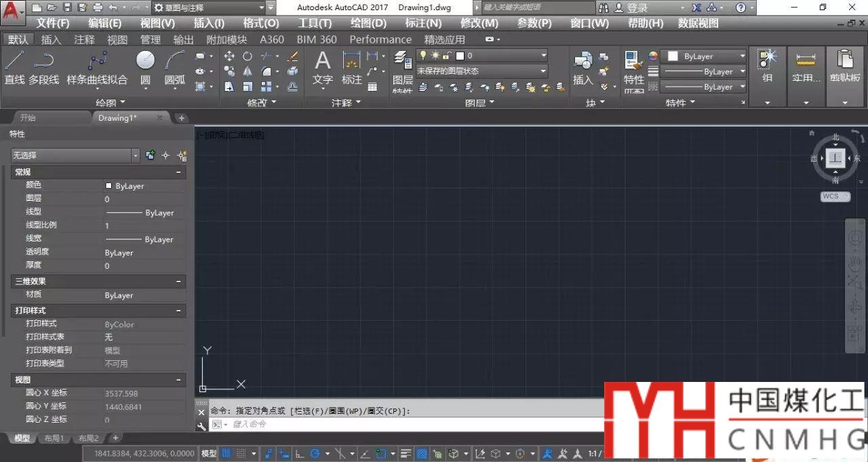The image size is (868, 462).
Task: Select the 直线 (Line) drawing tool
Action: click(x=14, y=68)
